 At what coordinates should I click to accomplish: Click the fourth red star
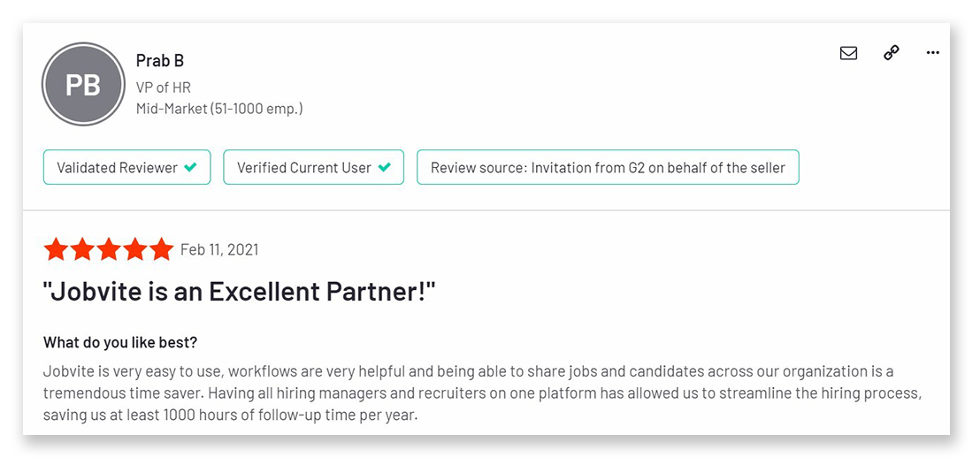(135, 249)
